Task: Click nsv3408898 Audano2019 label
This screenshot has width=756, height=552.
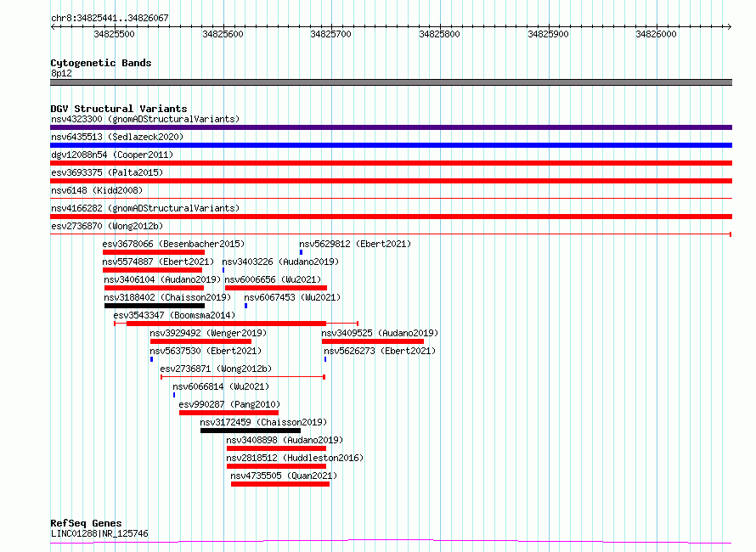Action: click(x=285, y=440)
